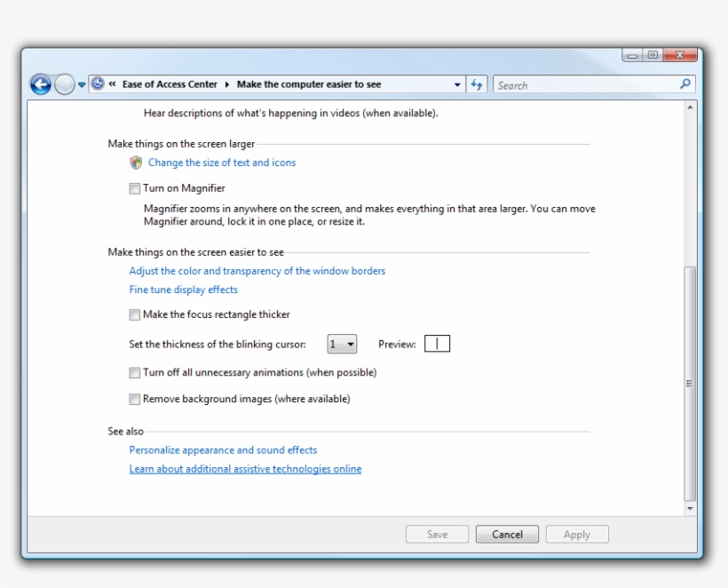Viewport: 728px width, 588px height.
Task: Click the Apply button
Action: click(x=577, y=534)
